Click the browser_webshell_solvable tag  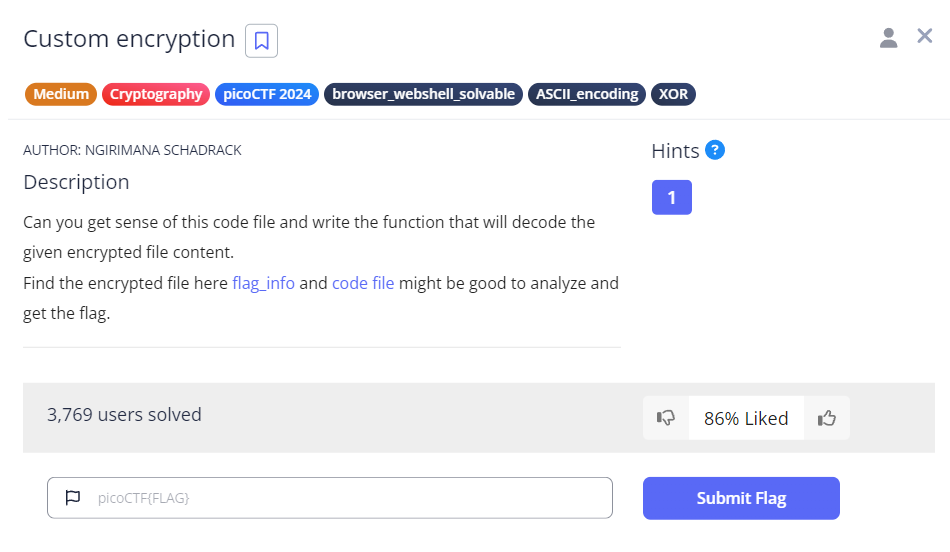(x=423, y=94)
